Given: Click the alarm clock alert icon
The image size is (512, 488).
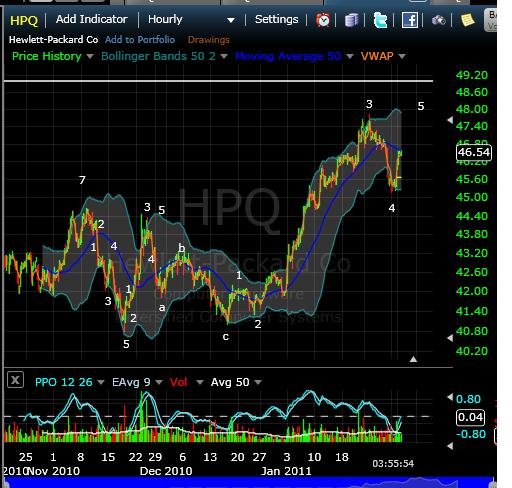Looking at the screenshot, I should click(323, 20).
